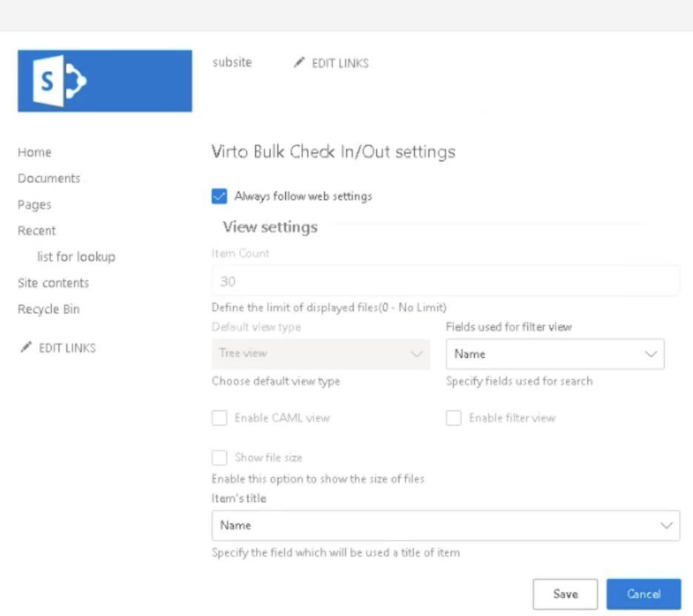Click EDIT LINKS text in the top bar

click(x=341, y=63)
